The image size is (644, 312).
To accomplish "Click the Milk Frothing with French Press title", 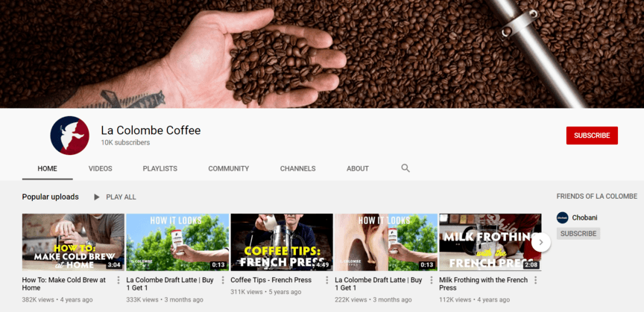I will (483, 284).
